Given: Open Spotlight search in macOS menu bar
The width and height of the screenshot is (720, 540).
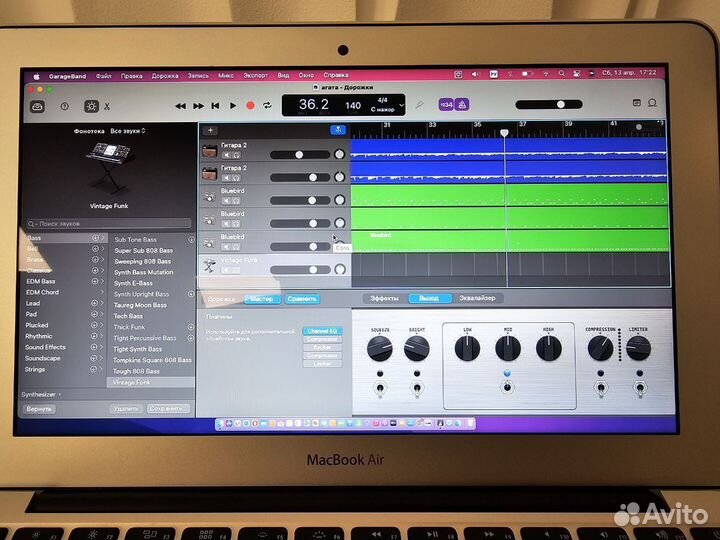Looking at the screenshot, I should tap(562, 73).
